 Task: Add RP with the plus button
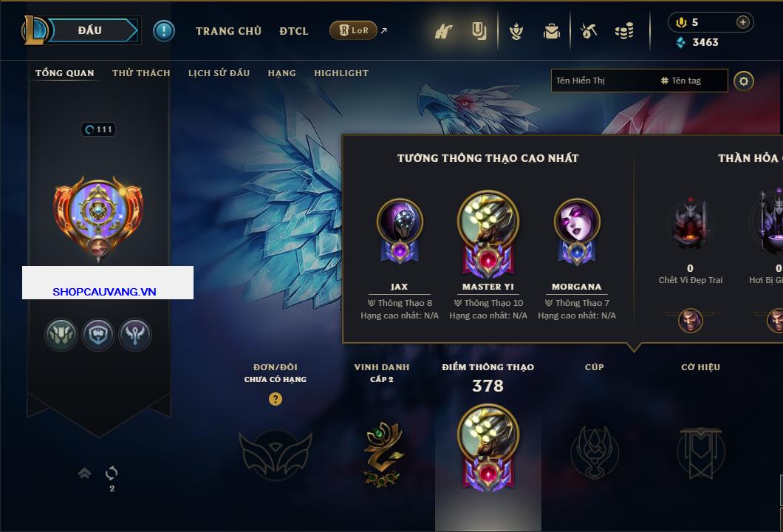743,22
